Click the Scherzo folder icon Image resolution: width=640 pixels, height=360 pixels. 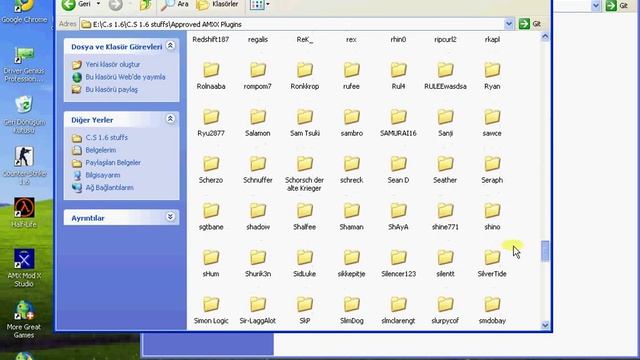click(x=211, y=164)
